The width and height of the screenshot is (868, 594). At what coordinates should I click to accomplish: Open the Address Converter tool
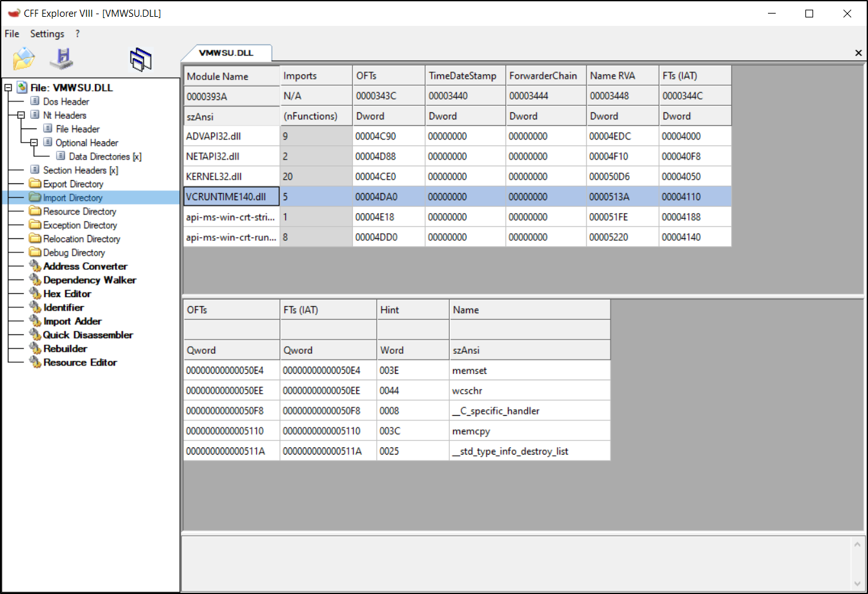85,266
